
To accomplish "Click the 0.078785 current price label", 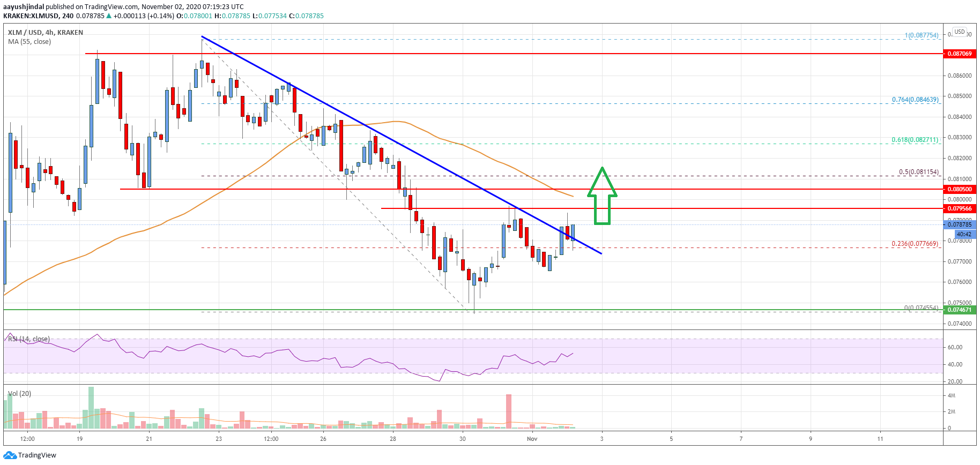I will (x=960, y=224).
